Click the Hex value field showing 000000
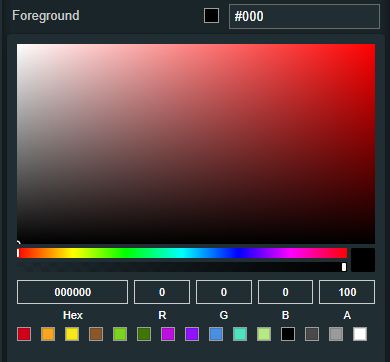The height and width of the screenshot is (362, 390). click(72, 292)
